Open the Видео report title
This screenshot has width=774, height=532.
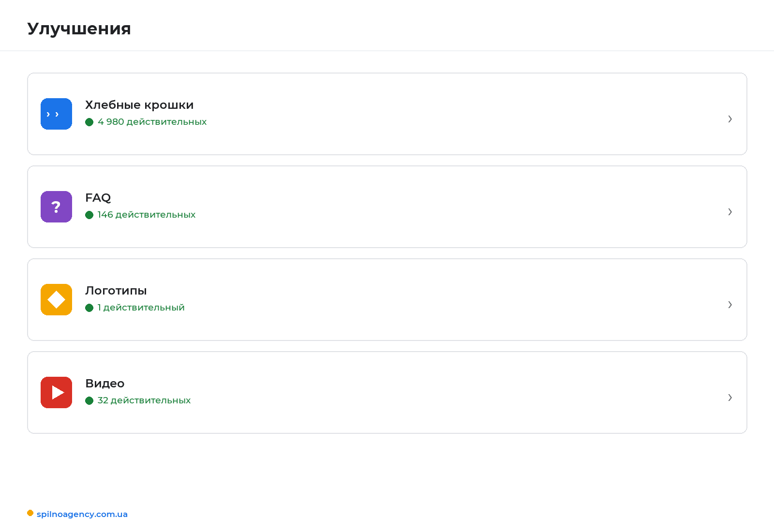(x=105, y=384)
